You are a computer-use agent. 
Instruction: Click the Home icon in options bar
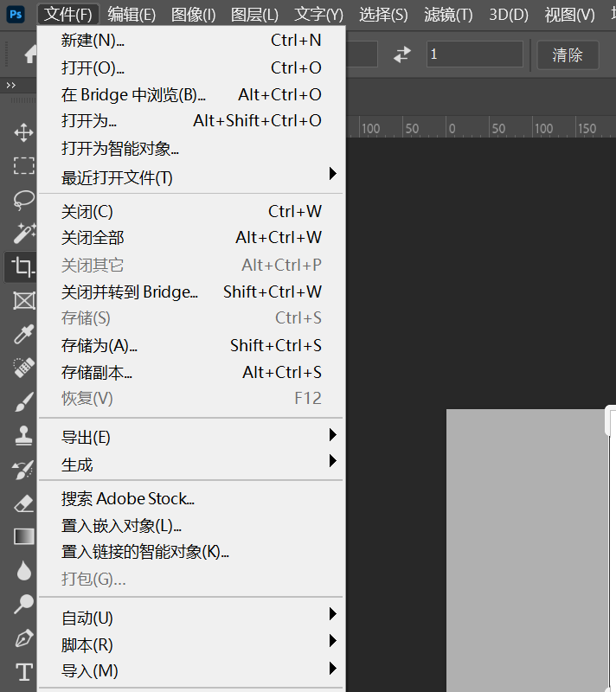click(x=30, y=54)
